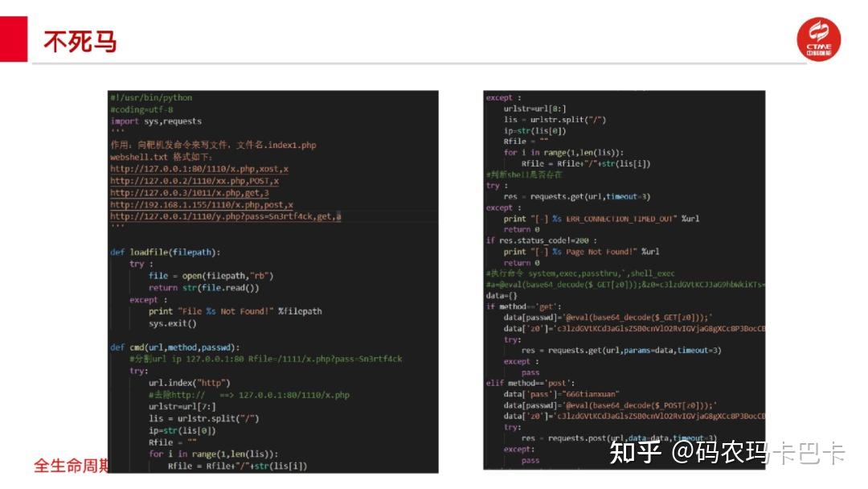868x489 pixels.
Task: Click the "elif method=='post':" line
Action: point(530,383)
